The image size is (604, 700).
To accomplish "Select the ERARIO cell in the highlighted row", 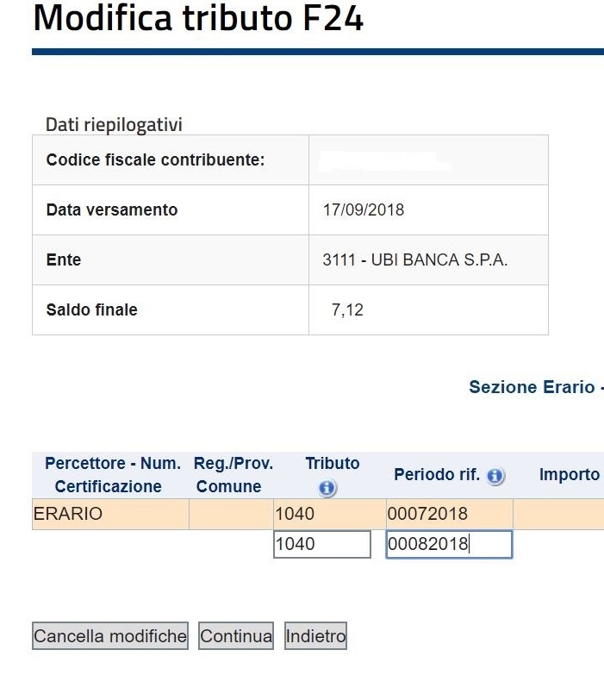I will point(110,514).
